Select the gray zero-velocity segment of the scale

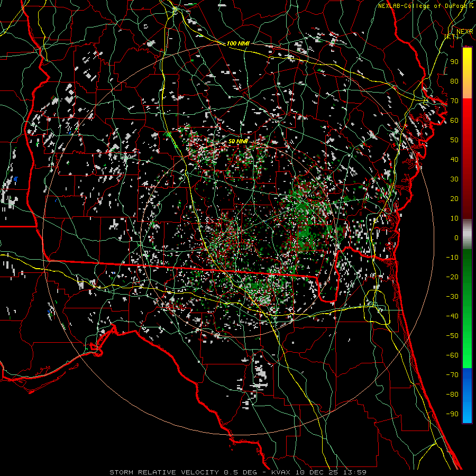(x=467, y=234)
